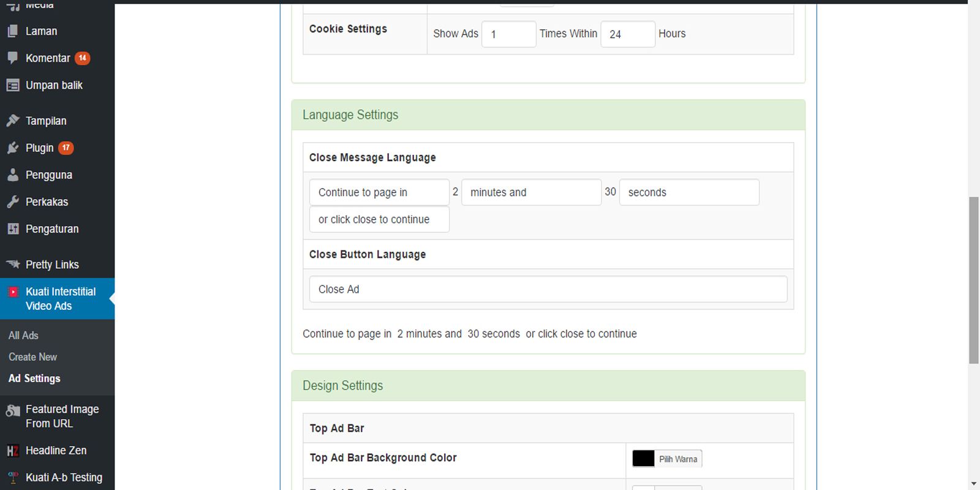Image resolution: width=980 pixels, height=490 pixels.
Task: Click the page vertical scrollbar thumb
Action: pos(973,281)
